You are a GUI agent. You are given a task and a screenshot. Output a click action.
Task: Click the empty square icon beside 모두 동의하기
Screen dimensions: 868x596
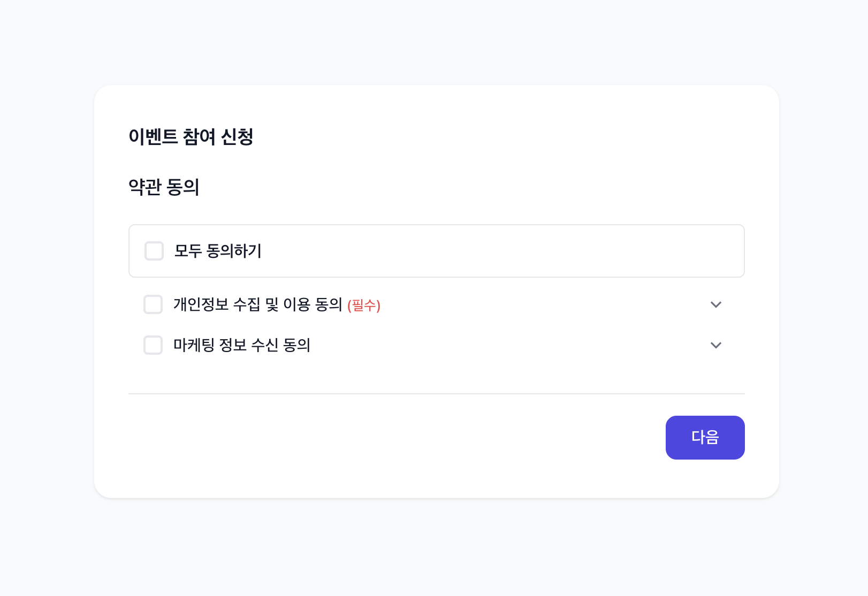[x=154, y=251]
